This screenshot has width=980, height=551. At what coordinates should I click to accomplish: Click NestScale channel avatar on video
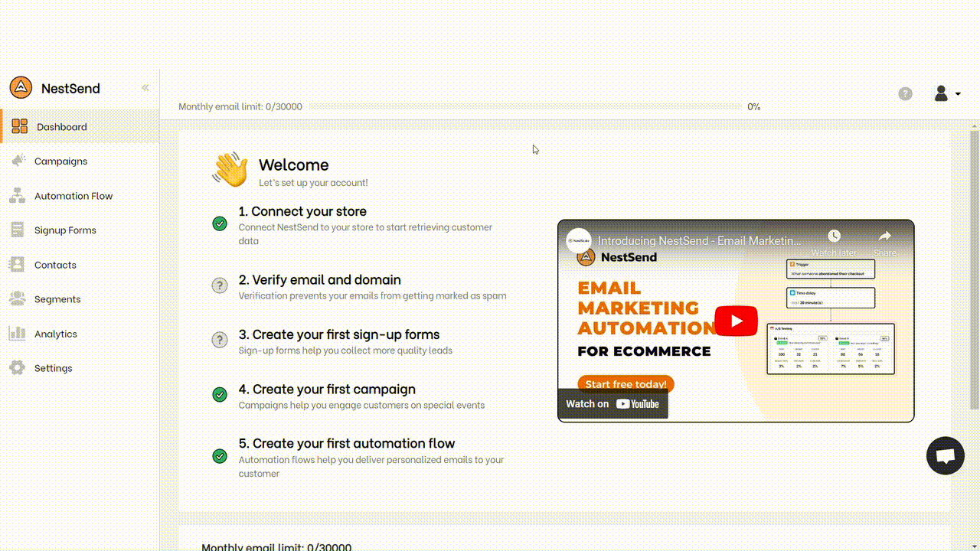point(579,240)
